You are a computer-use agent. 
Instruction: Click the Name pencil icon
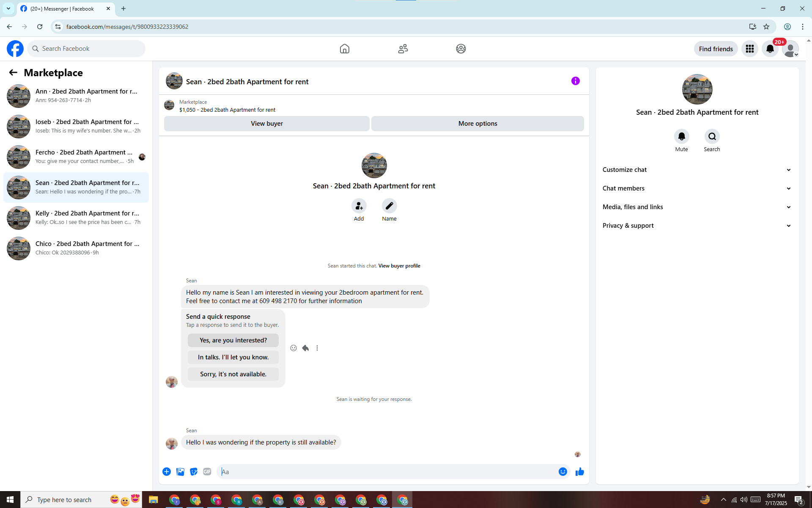[x=390, y=206]
